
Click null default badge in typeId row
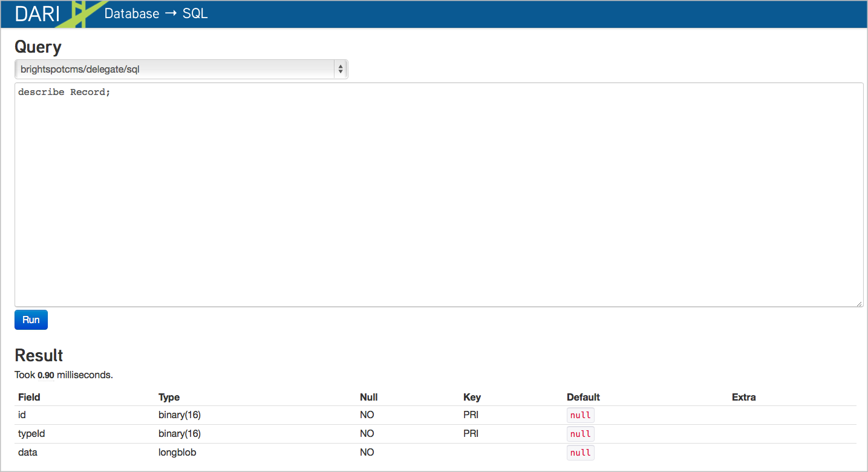tap(581, 433)
